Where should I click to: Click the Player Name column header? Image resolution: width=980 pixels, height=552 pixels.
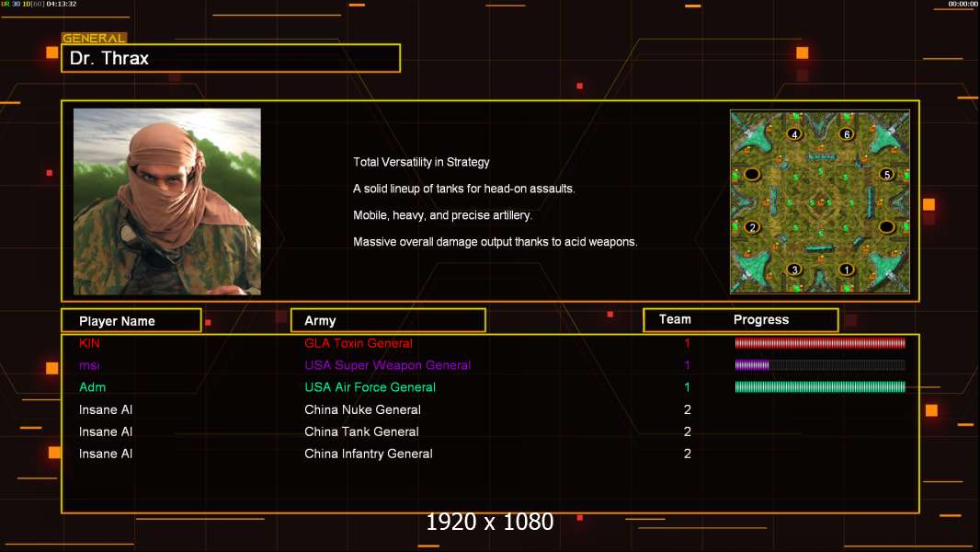tap(131, 321)
